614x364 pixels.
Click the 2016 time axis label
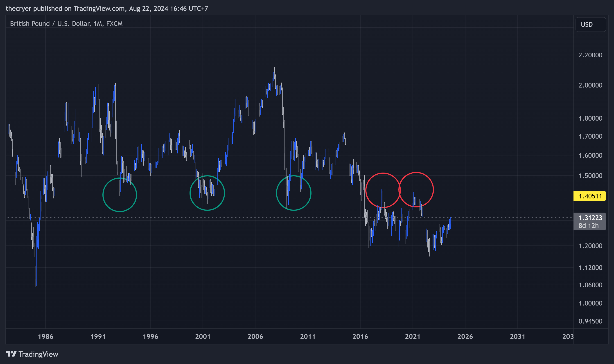coord(360,336)
